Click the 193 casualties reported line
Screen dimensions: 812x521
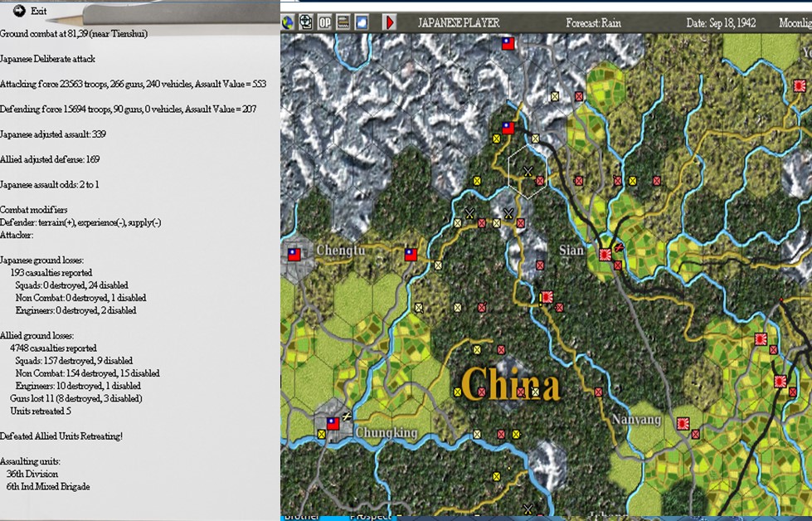(51, 272)
